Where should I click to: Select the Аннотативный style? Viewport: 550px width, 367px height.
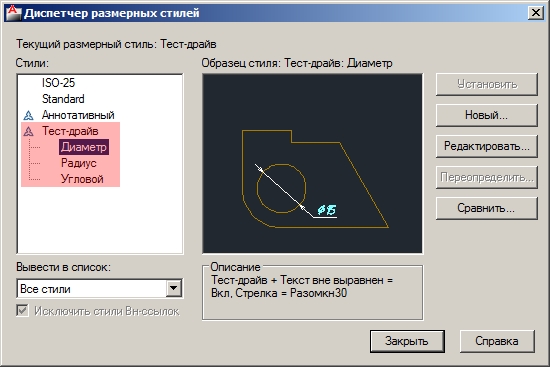click(x=78, y=115)
